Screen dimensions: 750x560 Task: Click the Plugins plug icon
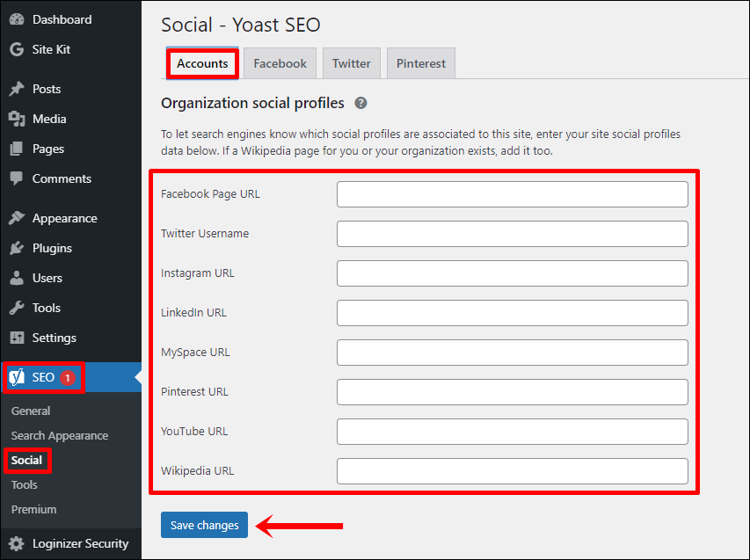(x=17, y=248)
